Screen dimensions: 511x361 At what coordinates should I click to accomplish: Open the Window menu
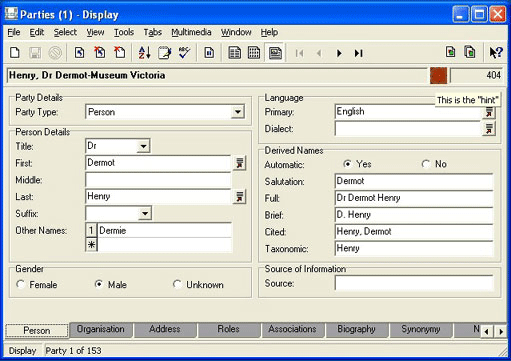[236, 32]
